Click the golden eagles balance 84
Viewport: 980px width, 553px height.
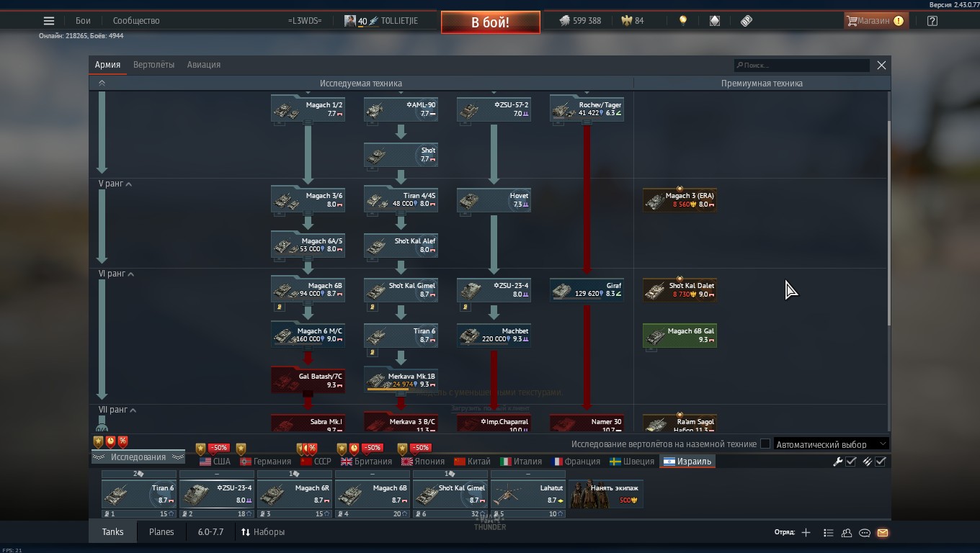point(633,21)
